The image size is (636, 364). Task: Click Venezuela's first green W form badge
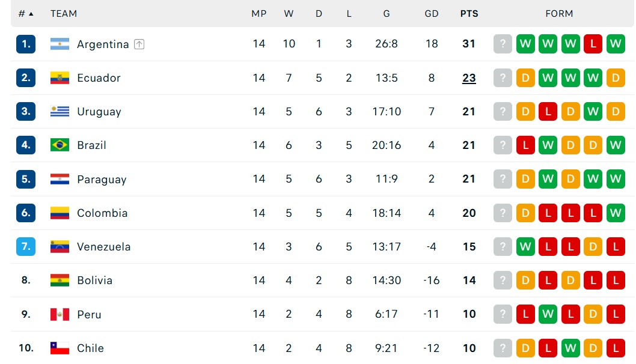[x=525, y=246]
